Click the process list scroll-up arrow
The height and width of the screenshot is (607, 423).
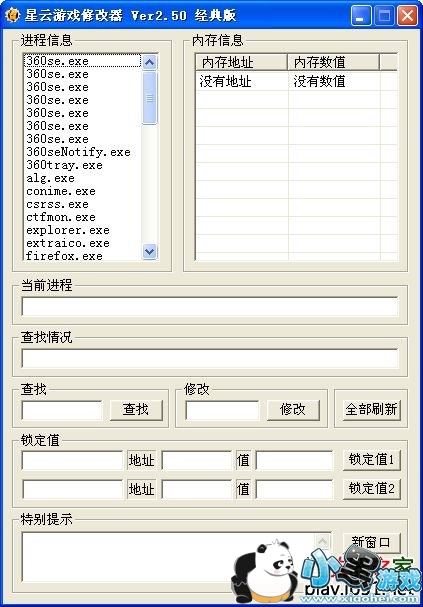150,62
